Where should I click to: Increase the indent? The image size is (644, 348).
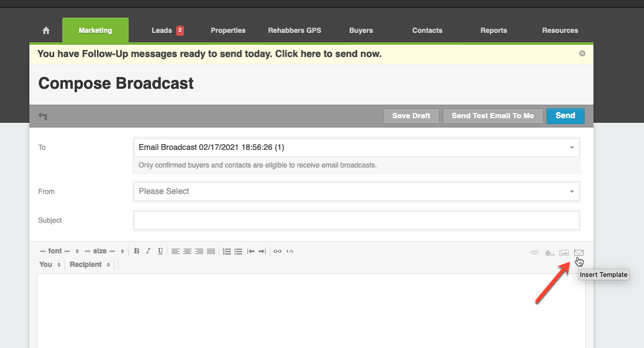[262, 252]
